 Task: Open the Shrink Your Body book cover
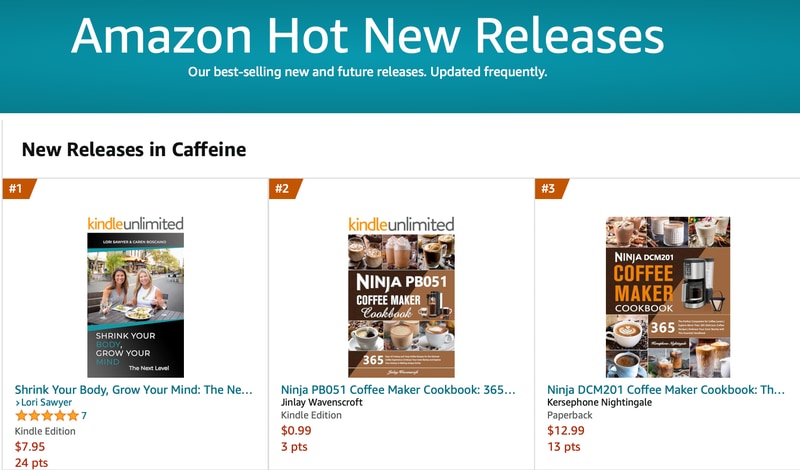tap(135, 305)
